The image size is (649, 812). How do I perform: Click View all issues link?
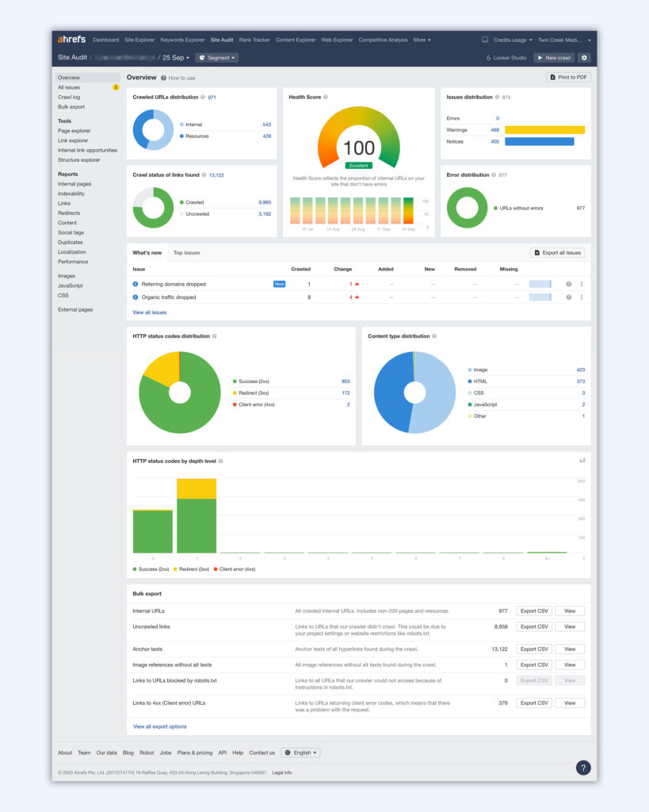click(150, 312)
